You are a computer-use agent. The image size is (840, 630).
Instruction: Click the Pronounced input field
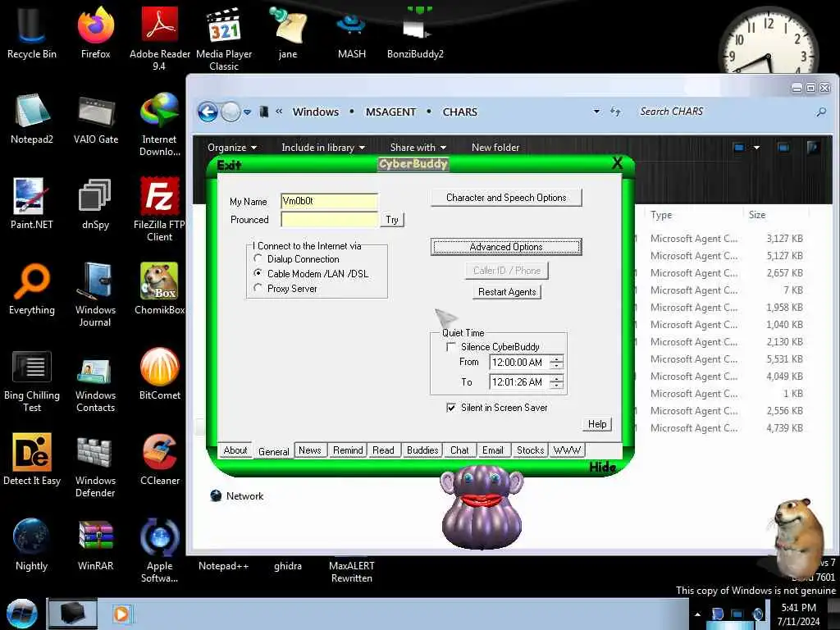click(x=329, y=220)
